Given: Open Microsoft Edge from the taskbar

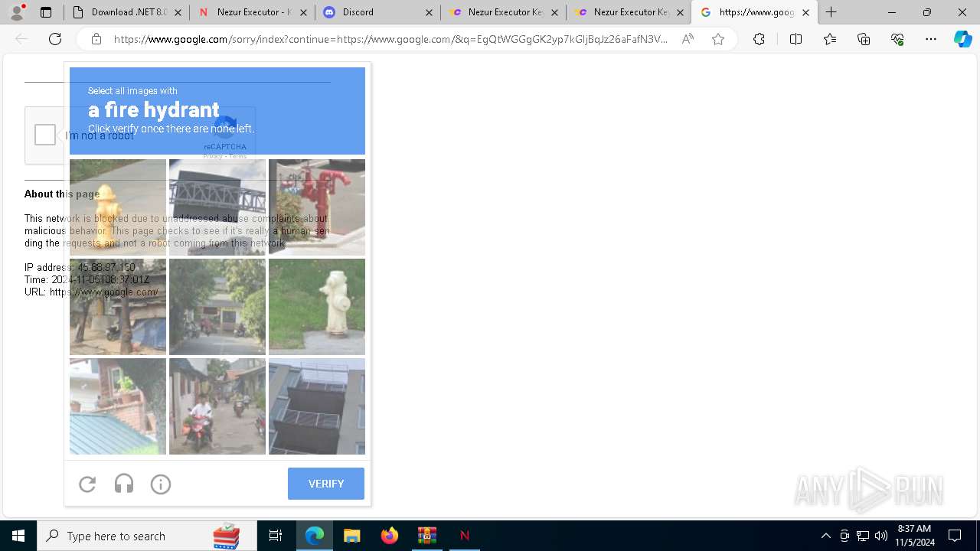Looking at the screenshot, I should tap(315, 536).
